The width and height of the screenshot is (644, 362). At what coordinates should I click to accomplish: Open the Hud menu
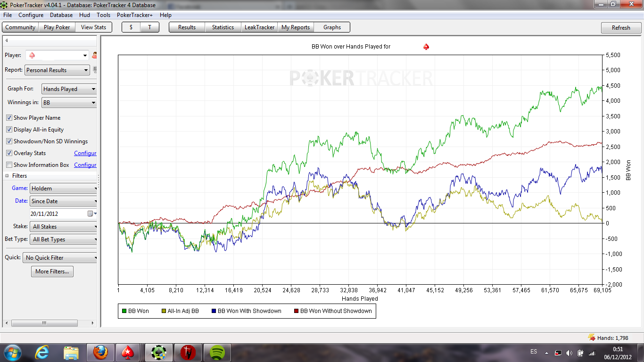coord(84,15)
